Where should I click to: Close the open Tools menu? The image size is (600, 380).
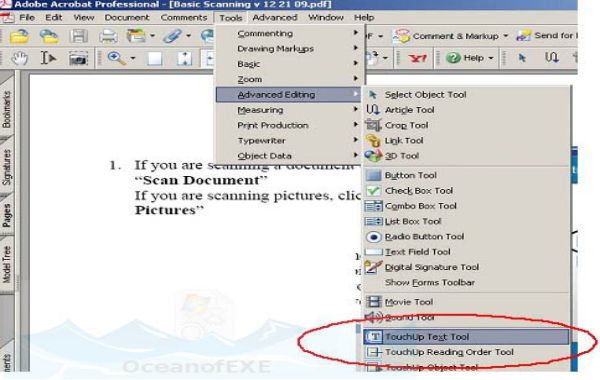(x=231, y=18)
